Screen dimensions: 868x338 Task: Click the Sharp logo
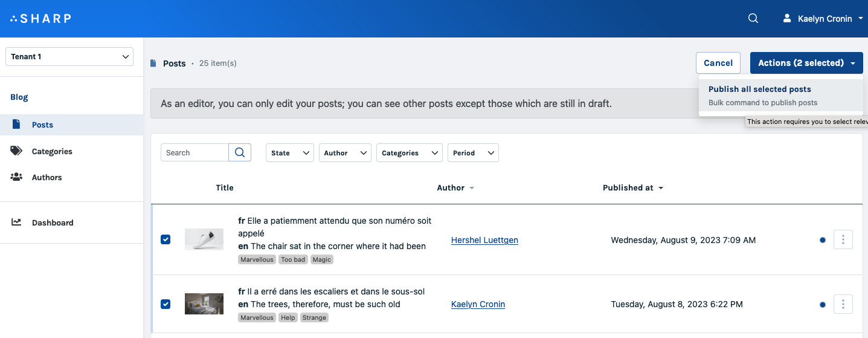click(40, 18)
